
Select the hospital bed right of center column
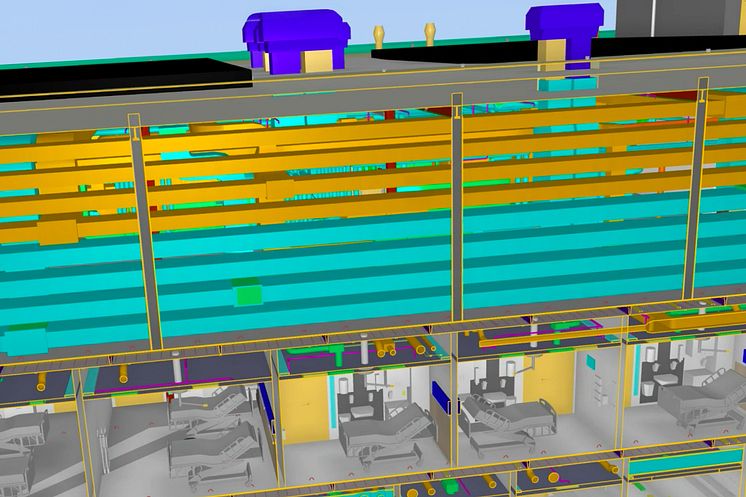pos(505,418)
